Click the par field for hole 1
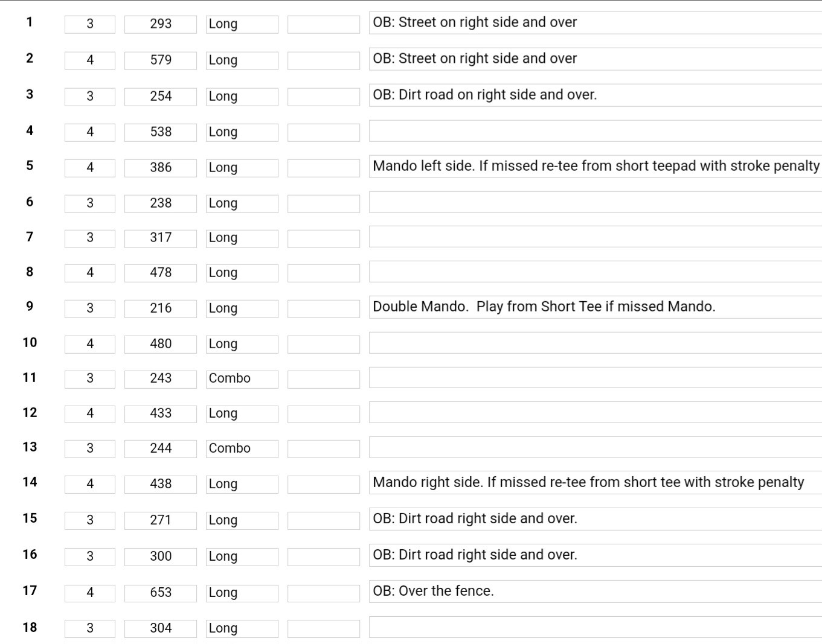 (x=90, y=24)
